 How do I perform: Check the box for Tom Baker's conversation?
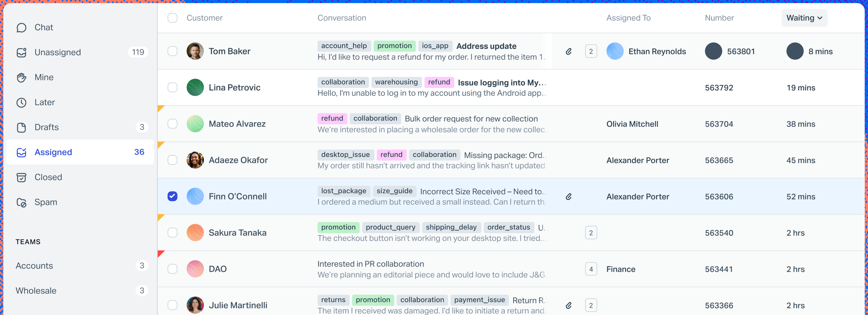tap(173, 51)
